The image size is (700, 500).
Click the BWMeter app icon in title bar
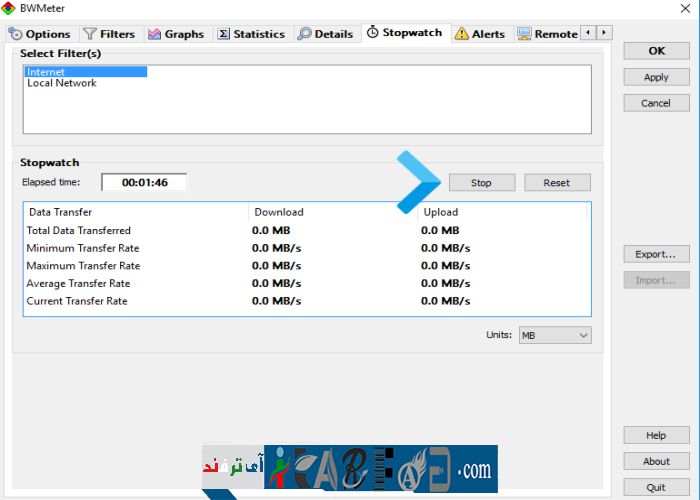coord(9,8)
